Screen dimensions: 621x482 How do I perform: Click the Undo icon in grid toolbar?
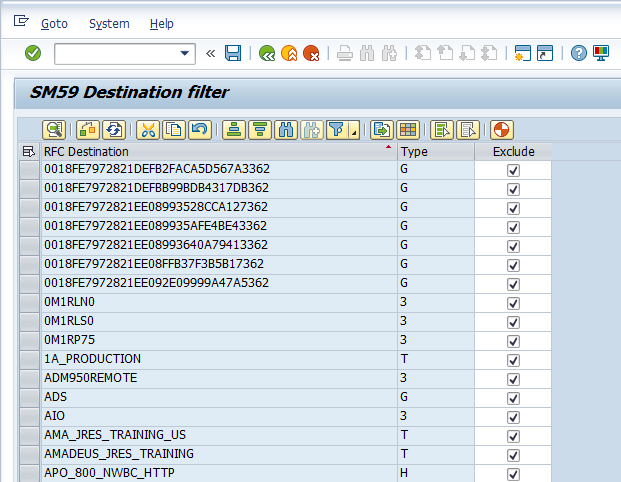click(199, 129)
